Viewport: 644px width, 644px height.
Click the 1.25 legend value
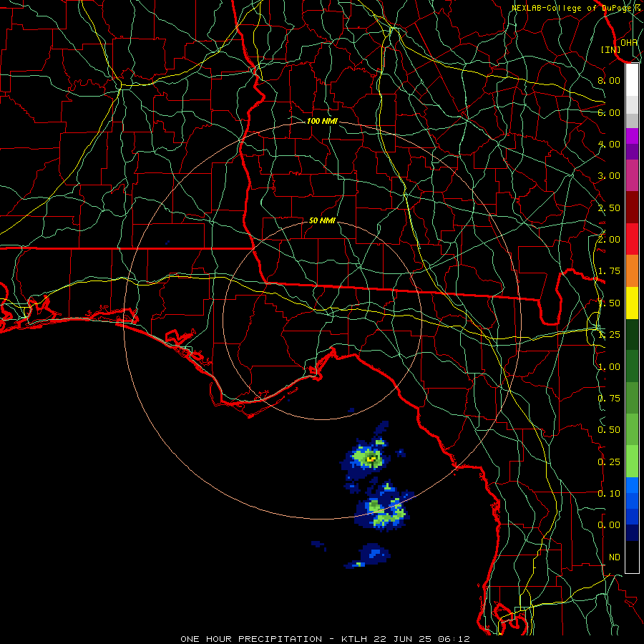(609, 335)
